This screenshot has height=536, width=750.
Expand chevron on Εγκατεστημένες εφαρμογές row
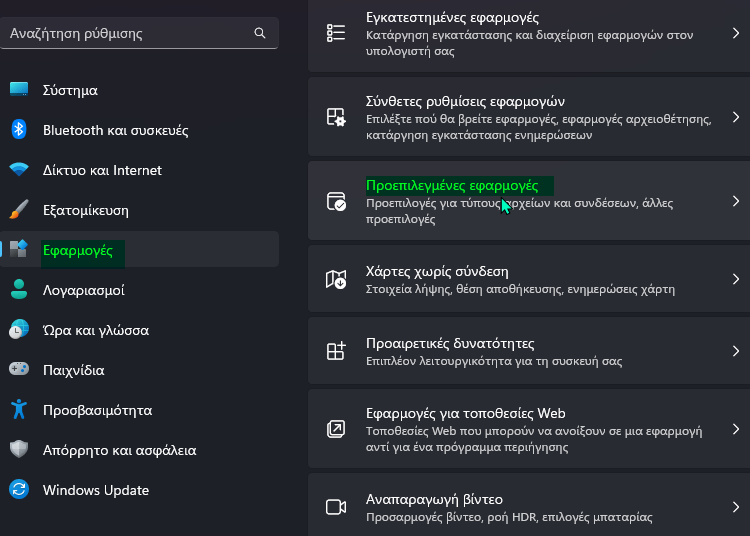(736, 33)
